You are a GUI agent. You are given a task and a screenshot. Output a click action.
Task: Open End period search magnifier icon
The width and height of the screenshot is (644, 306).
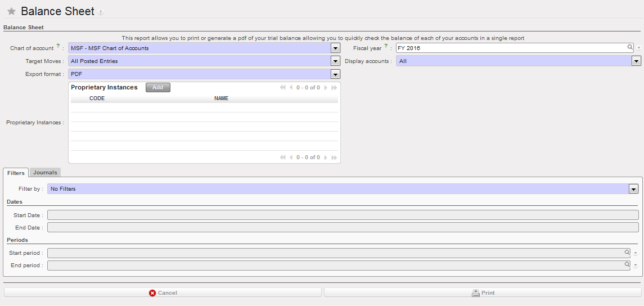pos(627,264)
